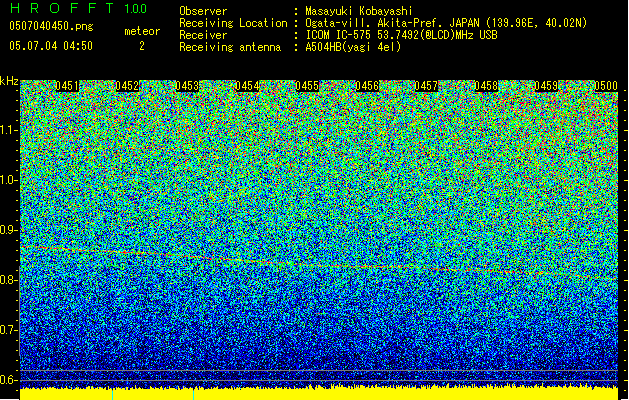Click the kHz axis unit label
Viewport: 629px width, 400px height.
click(9, 81)
